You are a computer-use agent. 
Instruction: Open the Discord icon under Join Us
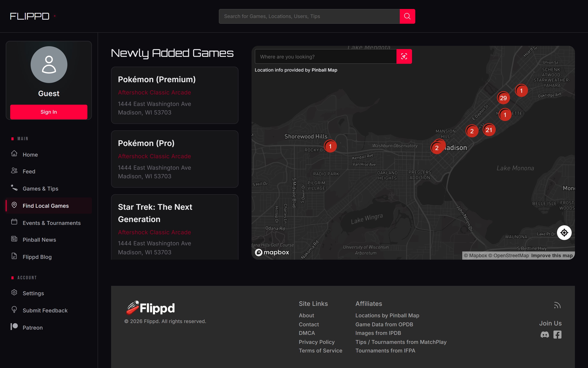click(545, 335)
